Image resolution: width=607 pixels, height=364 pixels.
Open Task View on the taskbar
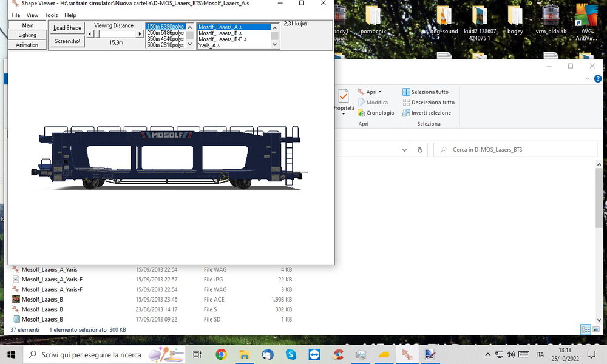coord(197,354)
